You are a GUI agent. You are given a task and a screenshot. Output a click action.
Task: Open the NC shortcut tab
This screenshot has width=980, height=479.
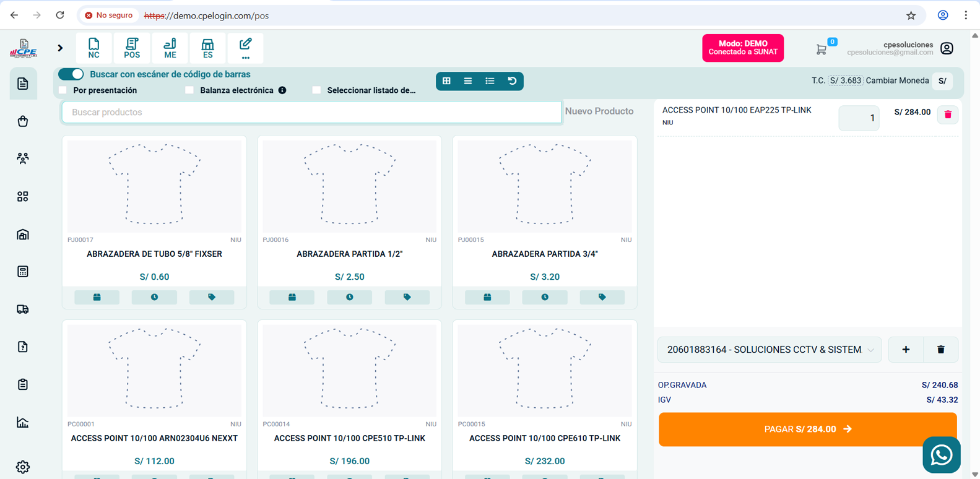93,48
